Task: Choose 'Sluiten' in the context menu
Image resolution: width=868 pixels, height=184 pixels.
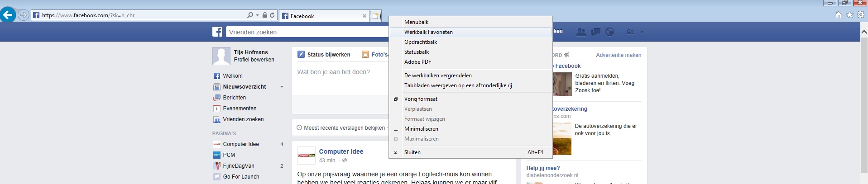Action: click(470, 152)
